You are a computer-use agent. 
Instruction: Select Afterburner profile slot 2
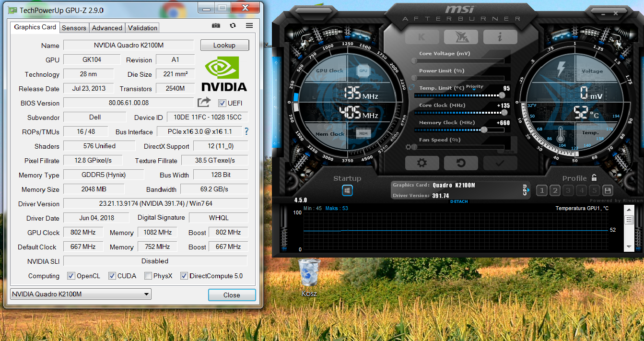click(555, 190)
